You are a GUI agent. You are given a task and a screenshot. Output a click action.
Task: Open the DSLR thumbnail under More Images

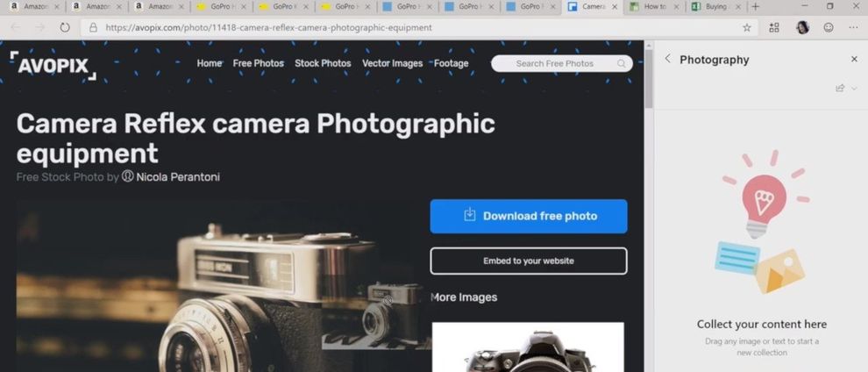point(528,347)
